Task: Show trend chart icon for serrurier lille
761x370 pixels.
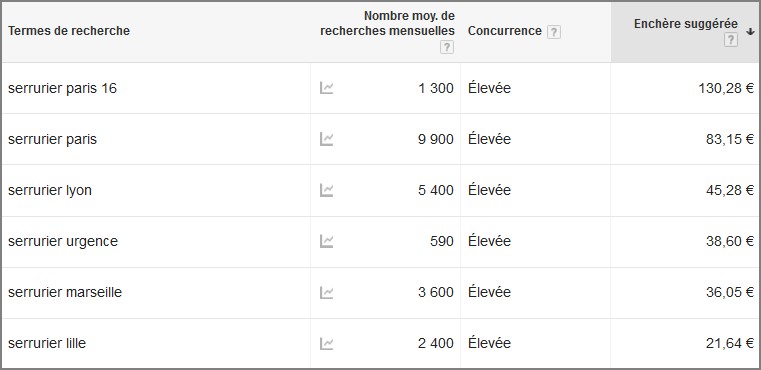Action: [326, 343]
